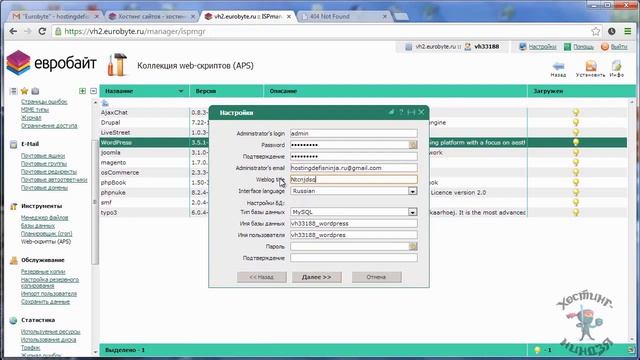Click the Версия column header
Viewport: 640px width, 360px height.
tap(227, 91)
